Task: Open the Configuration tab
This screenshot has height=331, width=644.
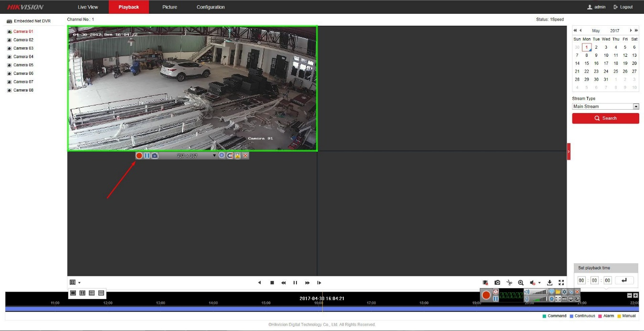Action: click(211, 7)
